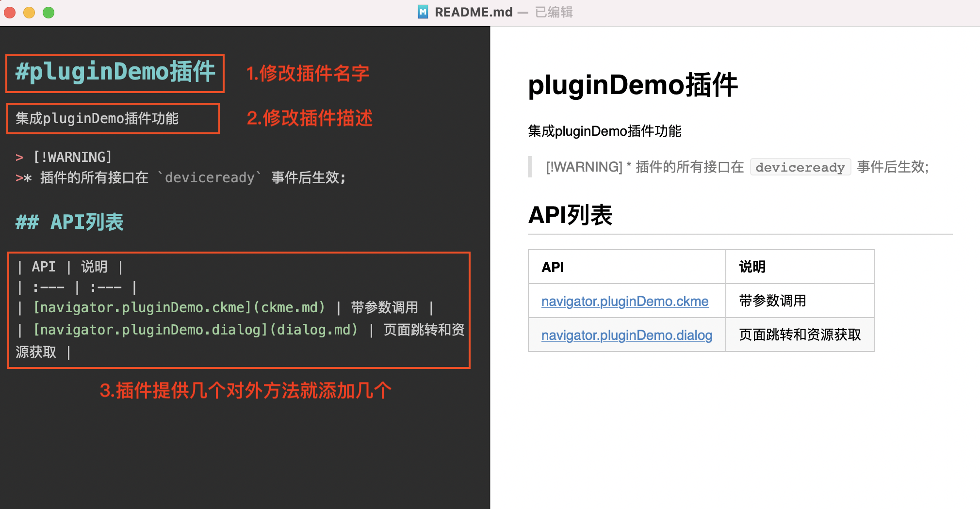Click the [navigator.pluginDemo.dialog](dialog.md) source text
Screen dimensions: 980x509
coord(196,330)
